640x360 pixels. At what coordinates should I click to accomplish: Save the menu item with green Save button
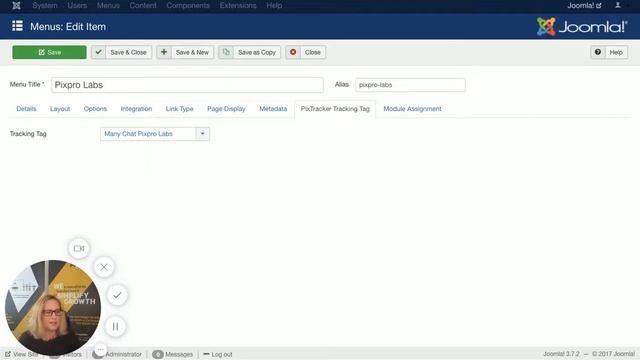[x=49, y=52]
